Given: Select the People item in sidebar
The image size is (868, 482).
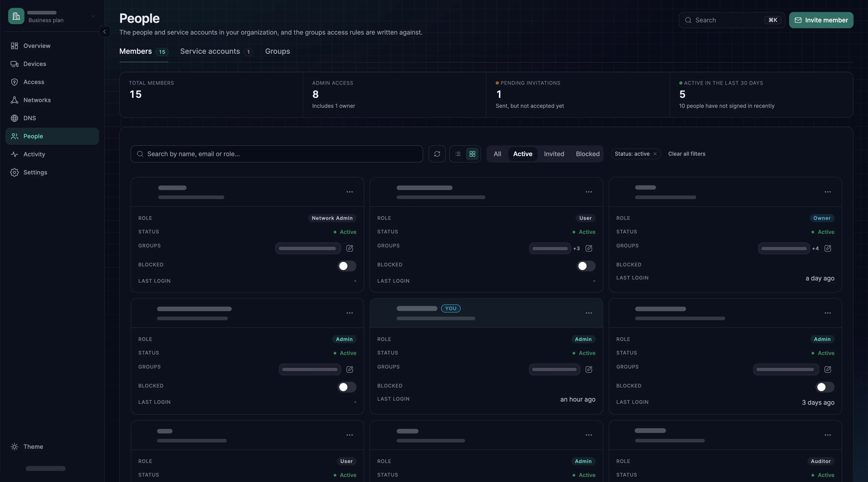Looking at the screenshot, I should coord(52,136).
